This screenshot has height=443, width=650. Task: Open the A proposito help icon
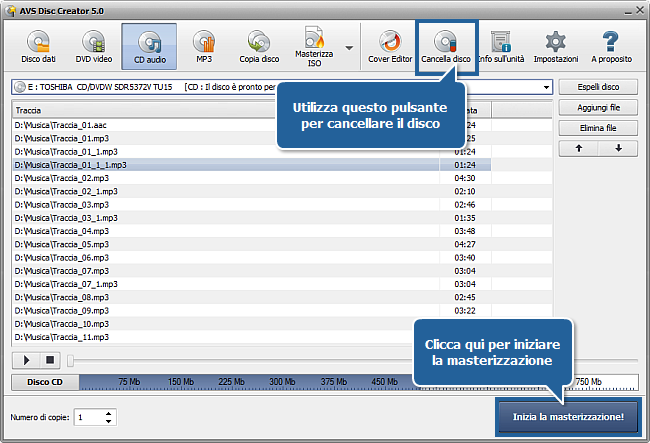point(611,46)
